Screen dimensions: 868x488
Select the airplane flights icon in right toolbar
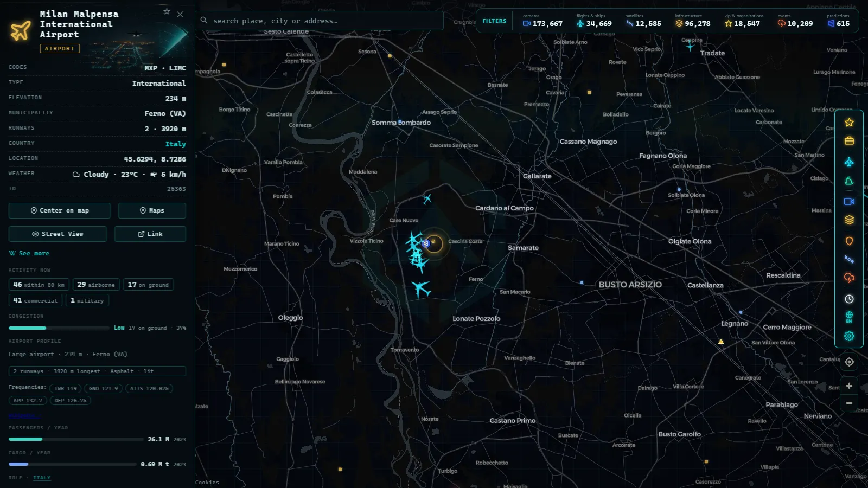[849, 162]
